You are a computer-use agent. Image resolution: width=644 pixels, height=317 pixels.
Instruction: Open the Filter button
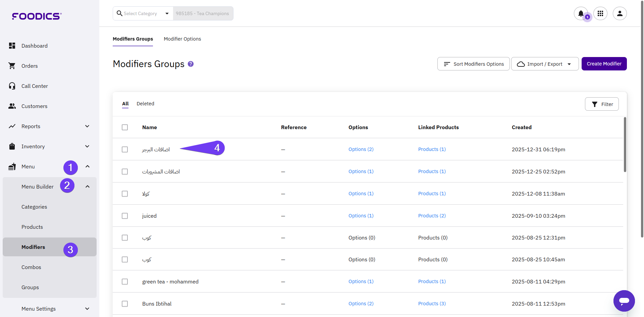[602, 104]
